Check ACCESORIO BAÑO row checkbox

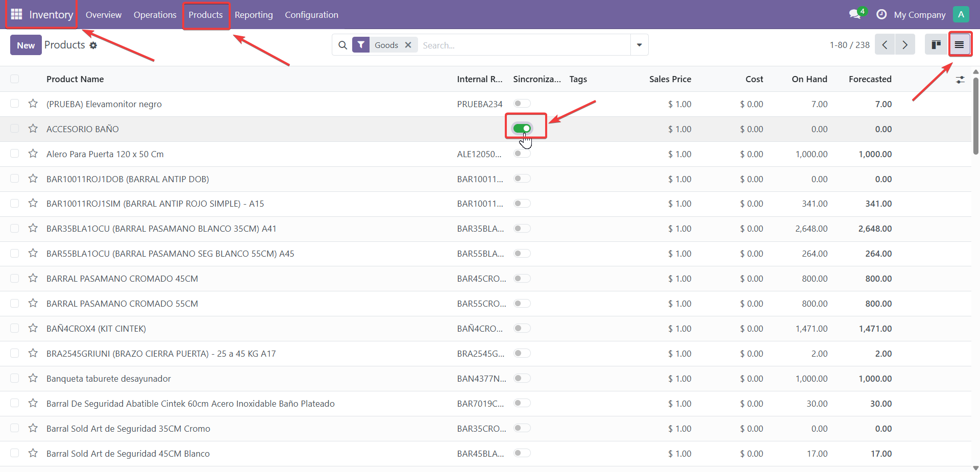tap(14, 129)
